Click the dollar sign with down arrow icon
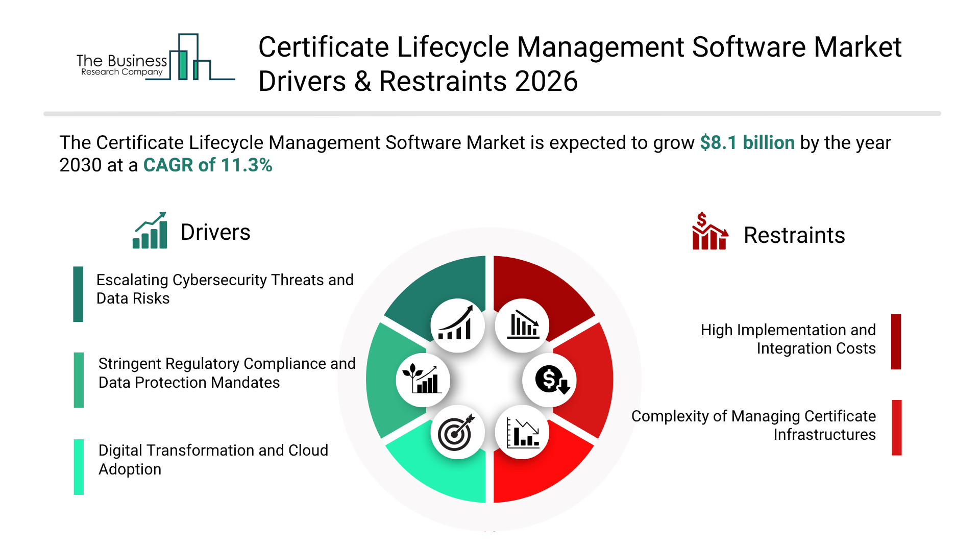This screenshot has height=551, width=980. [550, 380]
